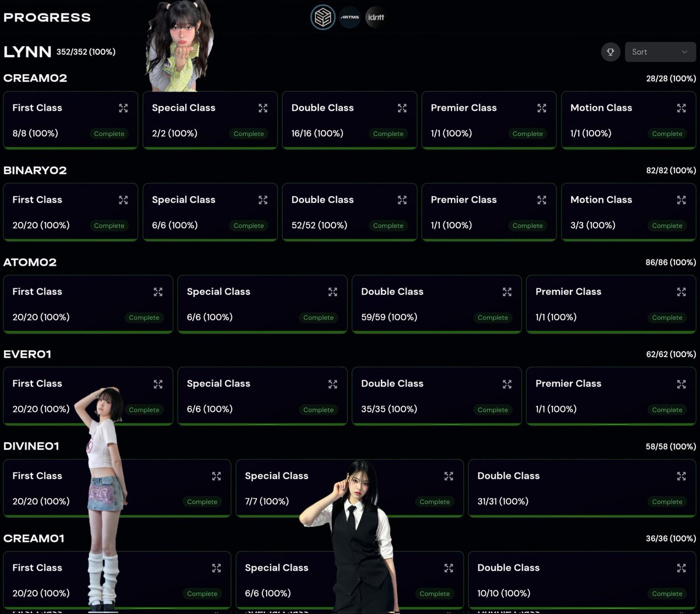
Task: Expand the CREAM02 Double Class card icon
Action: click(402, 108)
